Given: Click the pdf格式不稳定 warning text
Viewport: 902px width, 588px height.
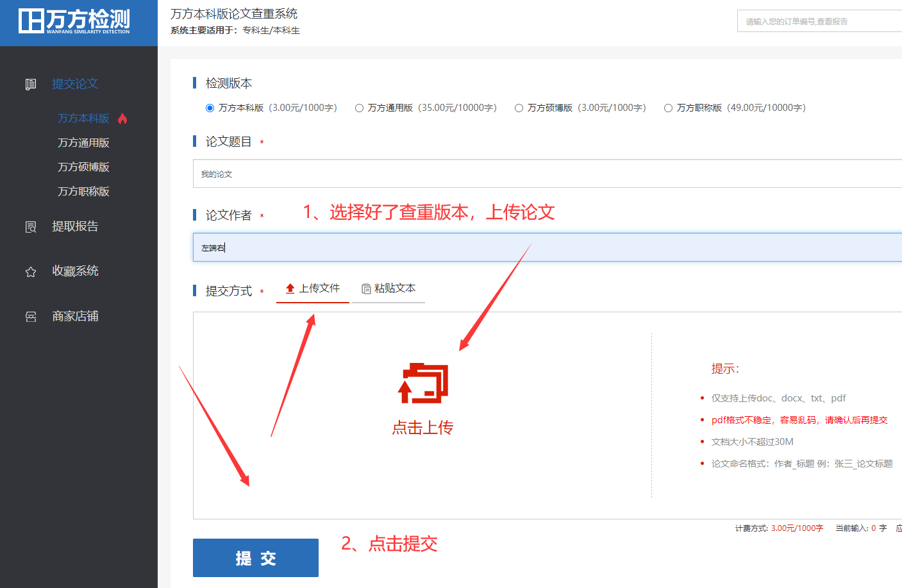Looking at the screenshot, I should tap(799, 420).
